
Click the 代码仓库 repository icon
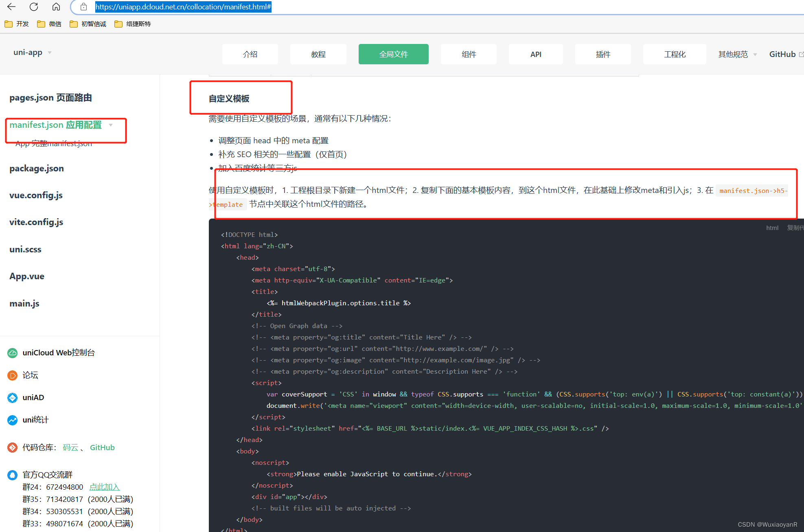pyautogui.click(x=12, y=447)
